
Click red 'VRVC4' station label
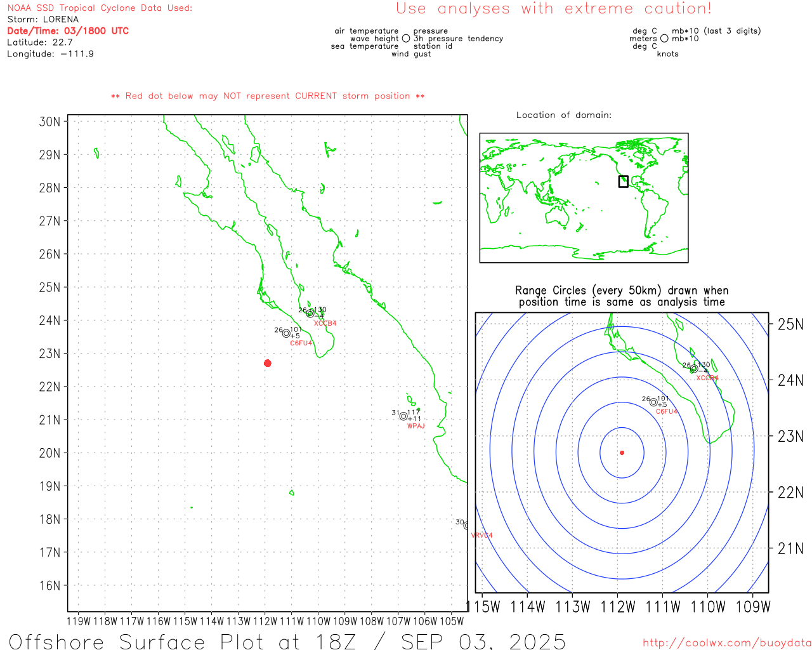coord(482,536)
